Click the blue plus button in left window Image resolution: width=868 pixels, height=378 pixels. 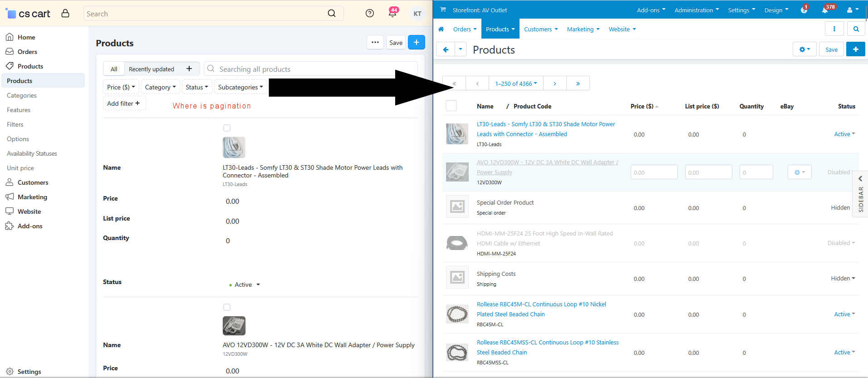[417, 42]
